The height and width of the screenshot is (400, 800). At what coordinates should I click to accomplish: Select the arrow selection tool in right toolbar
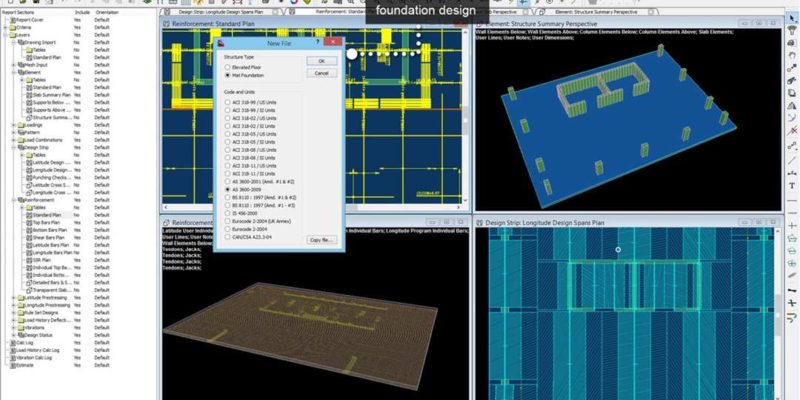pyautogui.click(x=791, y=18)
